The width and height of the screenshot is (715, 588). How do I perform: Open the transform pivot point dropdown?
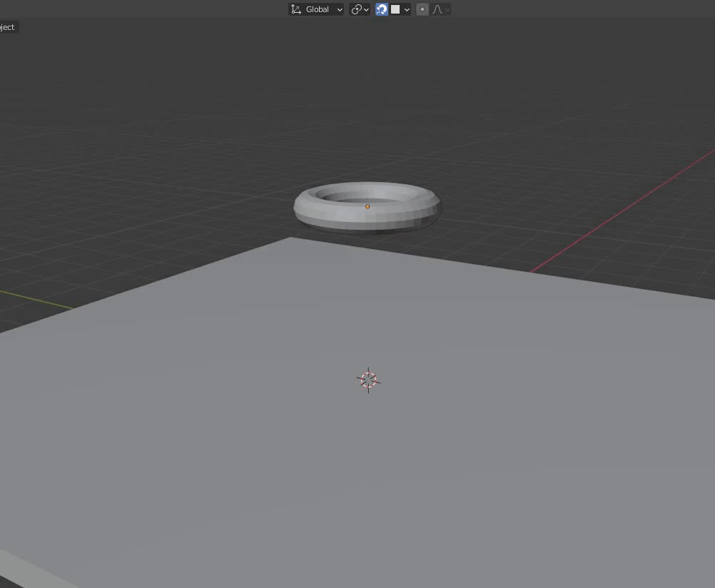(x=360, y=9)
